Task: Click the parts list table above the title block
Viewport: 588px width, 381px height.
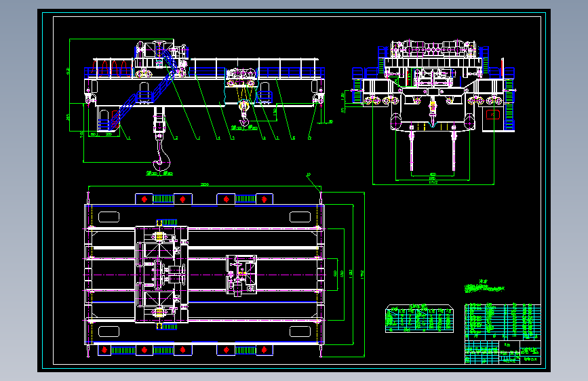Action: tap(503, 322)
